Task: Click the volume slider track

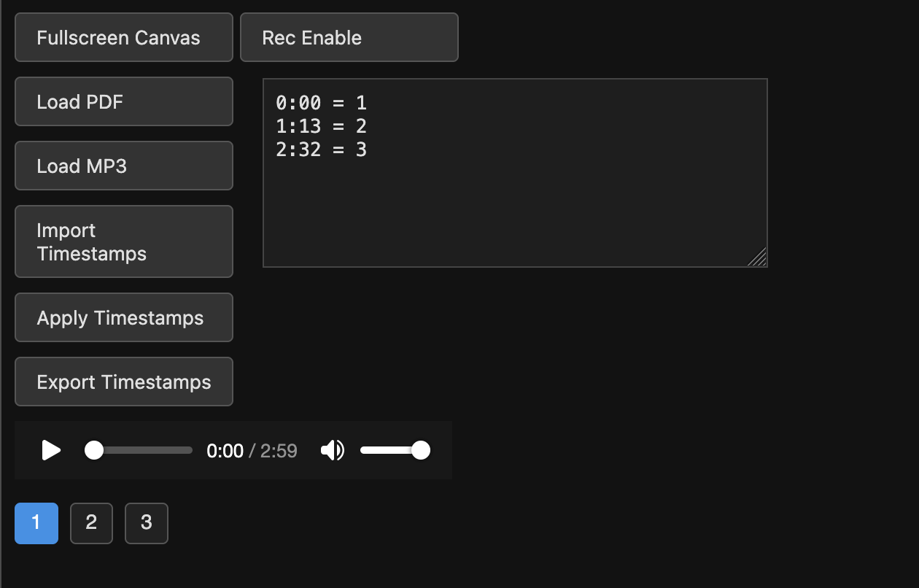Action: [x=387, y=450]
